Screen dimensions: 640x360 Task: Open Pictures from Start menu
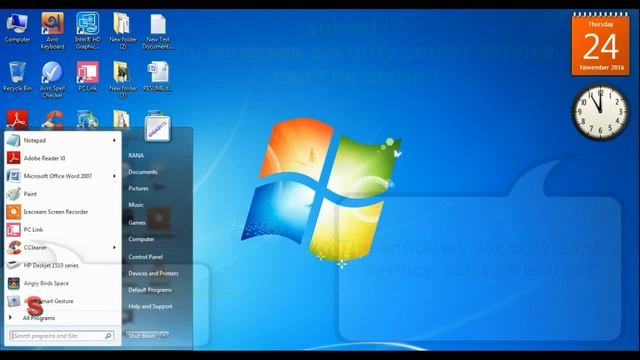138,188
